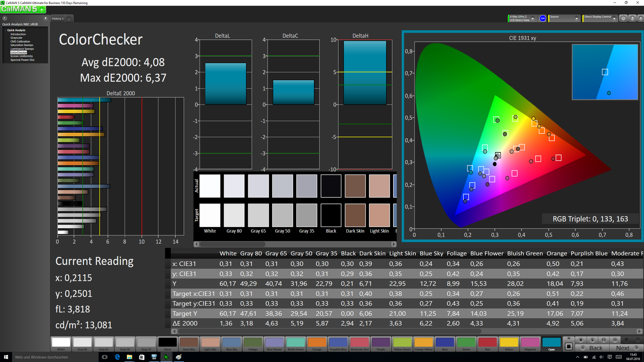Switch to the History 1 tab
This screenshot has width=644, height=362.
(x=57, y=19)
